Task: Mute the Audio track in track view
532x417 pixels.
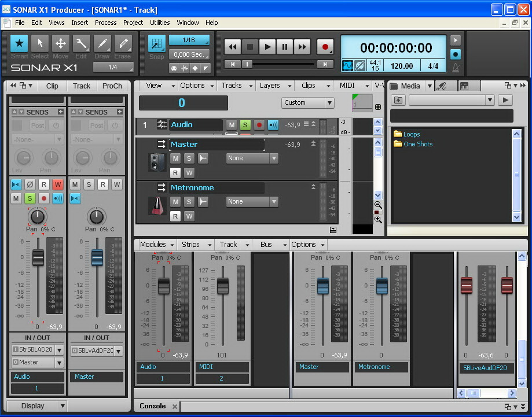Action: 232,125
